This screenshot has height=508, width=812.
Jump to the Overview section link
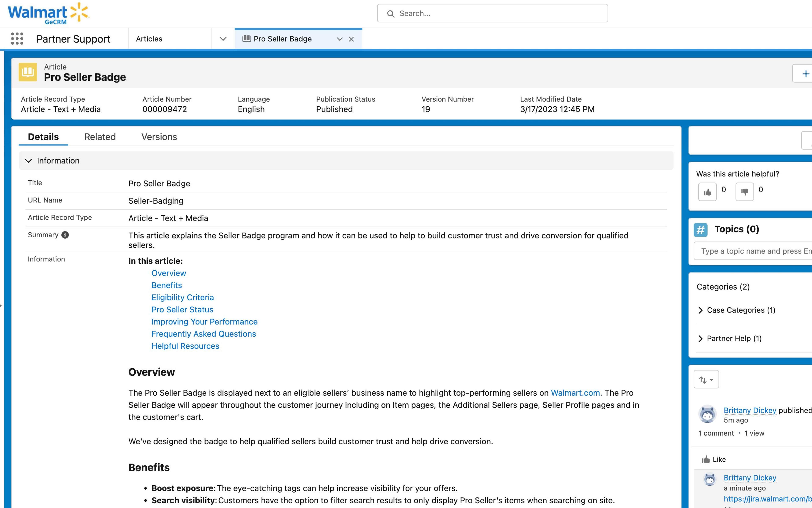[169, 273]
